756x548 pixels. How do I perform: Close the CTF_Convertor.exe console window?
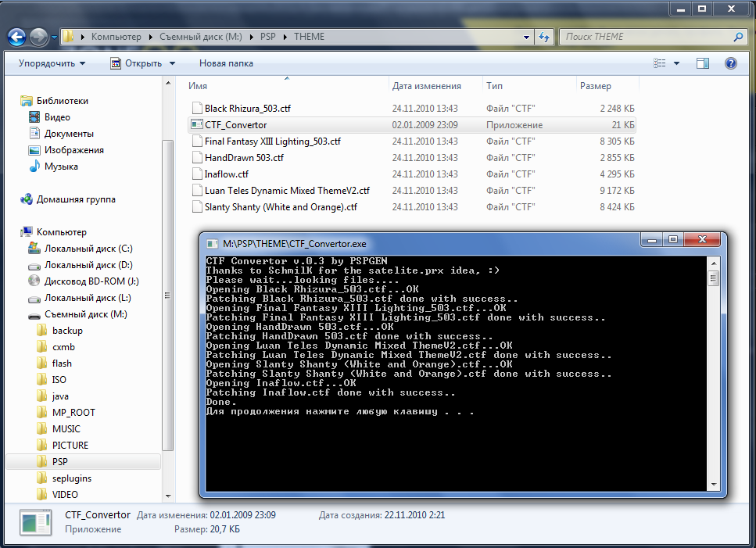tap(702, 239)
